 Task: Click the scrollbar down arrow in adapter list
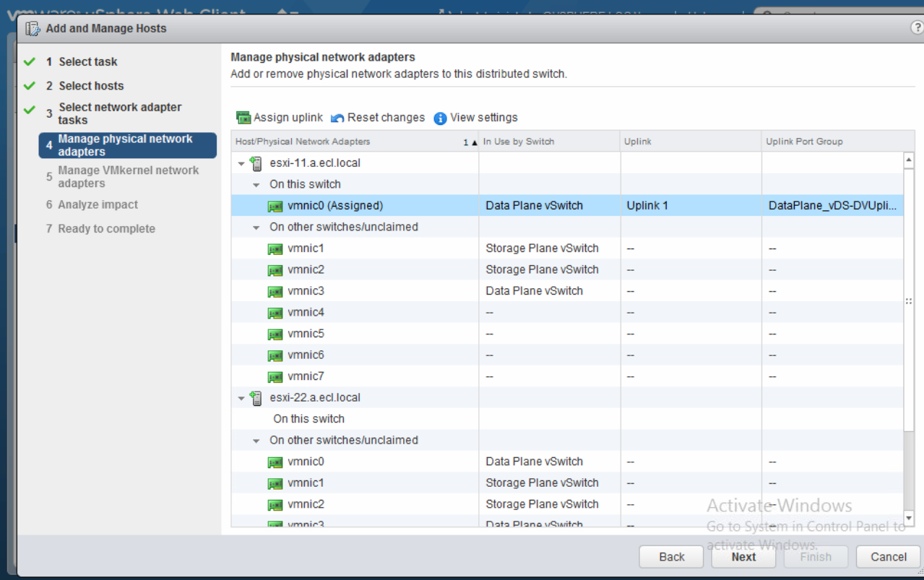909,518
